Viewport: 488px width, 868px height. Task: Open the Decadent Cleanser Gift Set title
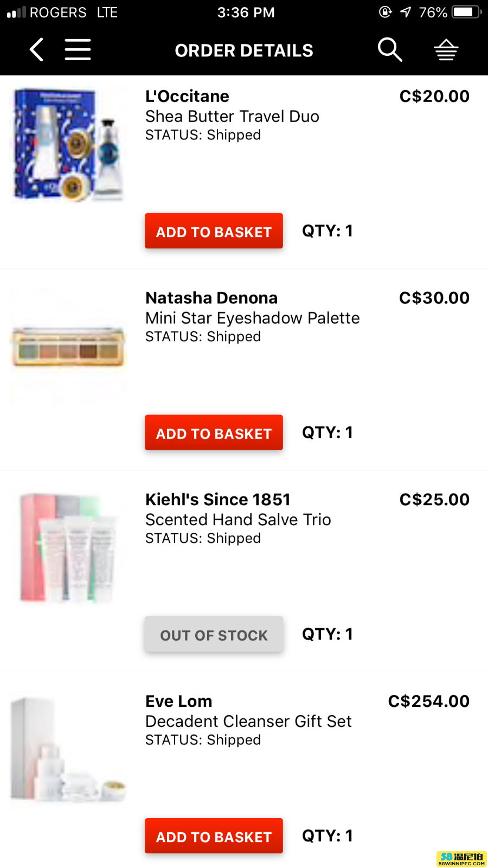pyautogui.click(x=248, y=722)
